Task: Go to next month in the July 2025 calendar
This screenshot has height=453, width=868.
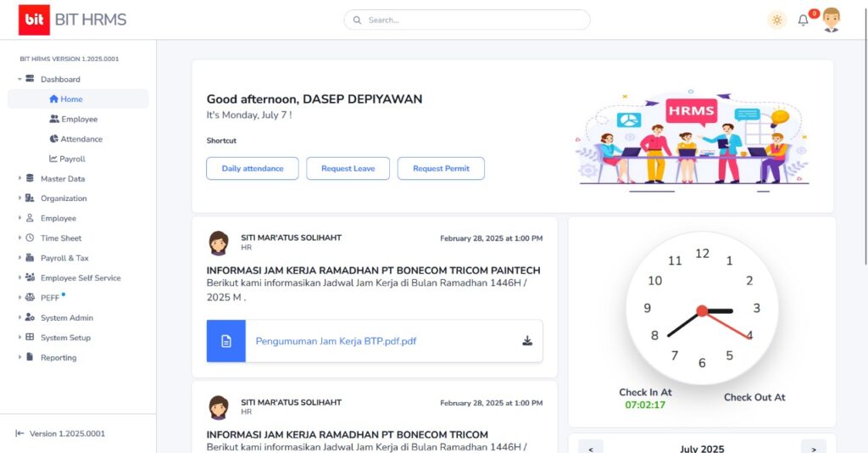Action: [813, 448]
